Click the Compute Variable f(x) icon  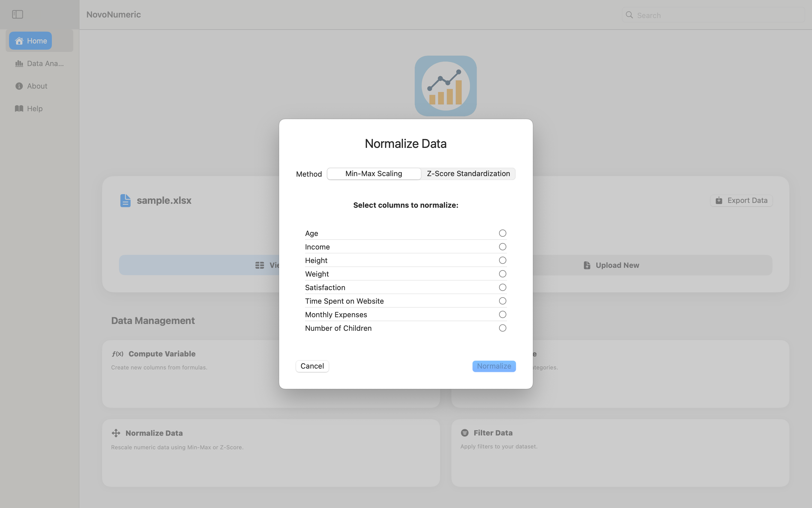coord(118,354)
